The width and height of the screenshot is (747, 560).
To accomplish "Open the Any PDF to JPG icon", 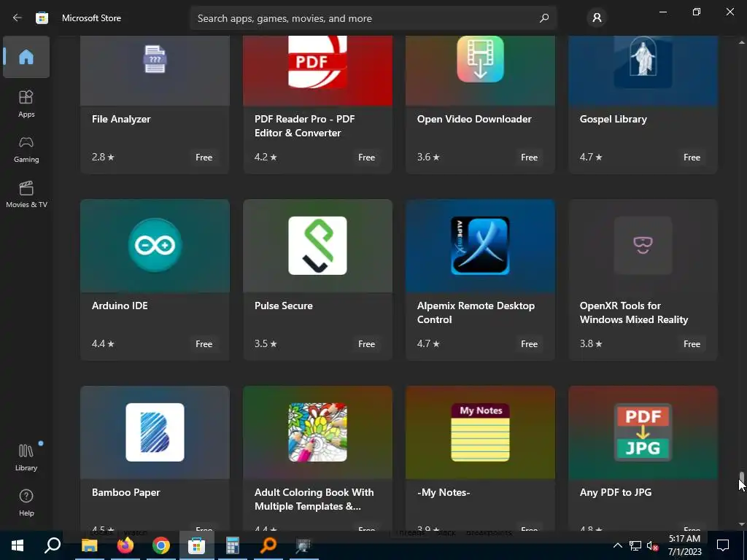I will click(x=643, y=432).
